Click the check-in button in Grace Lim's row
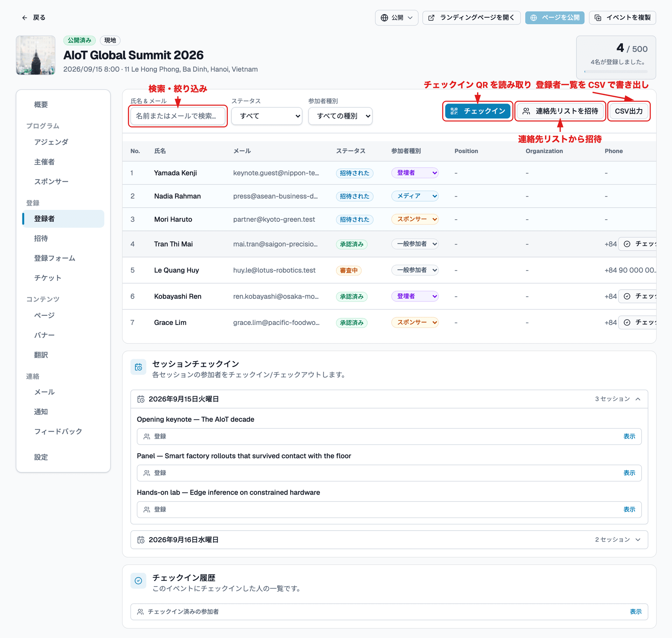The image size is (672, 638). point(637,322)
